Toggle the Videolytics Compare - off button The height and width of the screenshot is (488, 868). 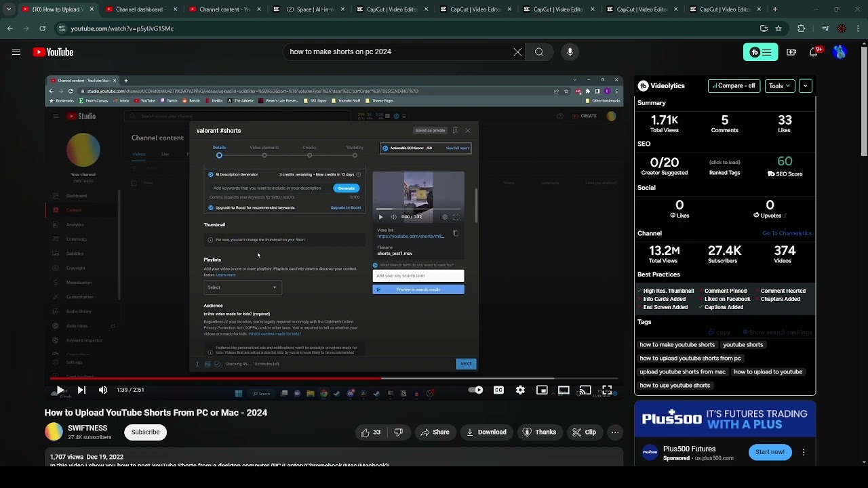734,86
